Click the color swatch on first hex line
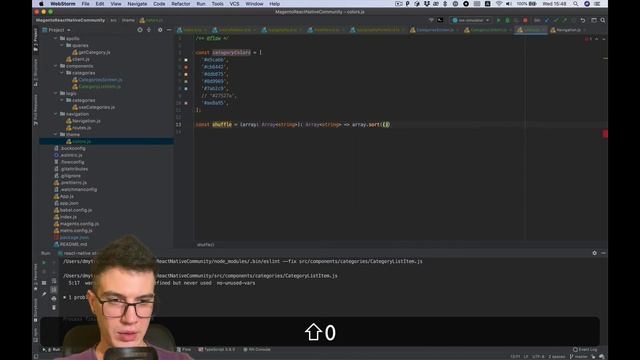 pyautogui.click(x=186, y=60)
